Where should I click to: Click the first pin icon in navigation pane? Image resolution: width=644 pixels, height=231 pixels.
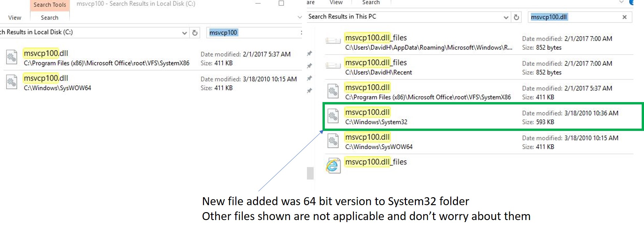tap(309, 53)
